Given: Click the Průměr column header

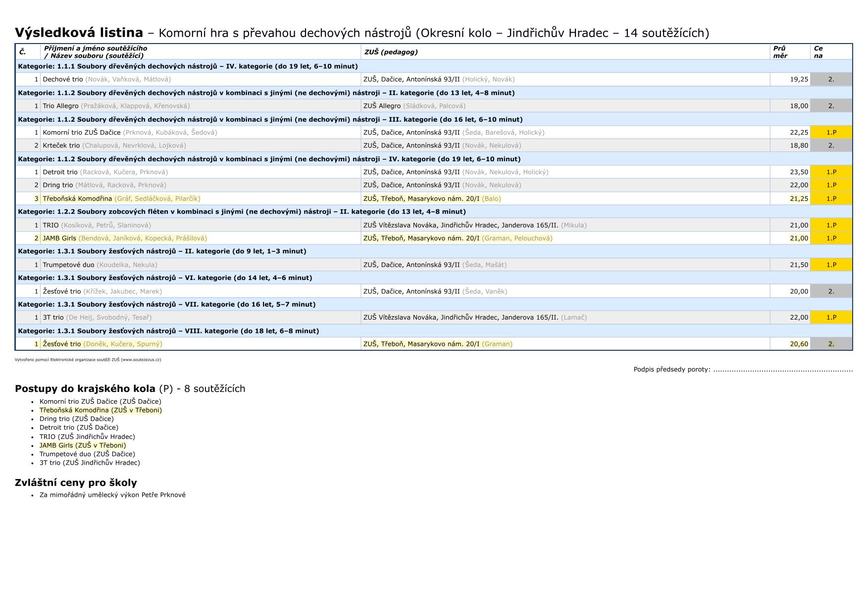Looking at the screenshot, I should [x=780, y=52].
